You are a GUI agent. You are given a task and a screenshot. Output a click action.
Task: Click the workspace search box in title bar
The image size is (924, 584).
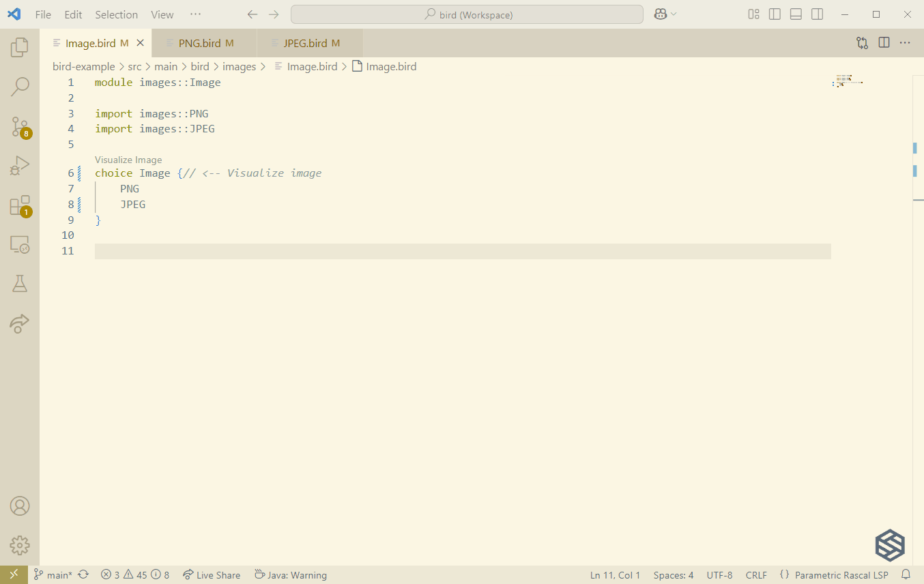point(467,14)
